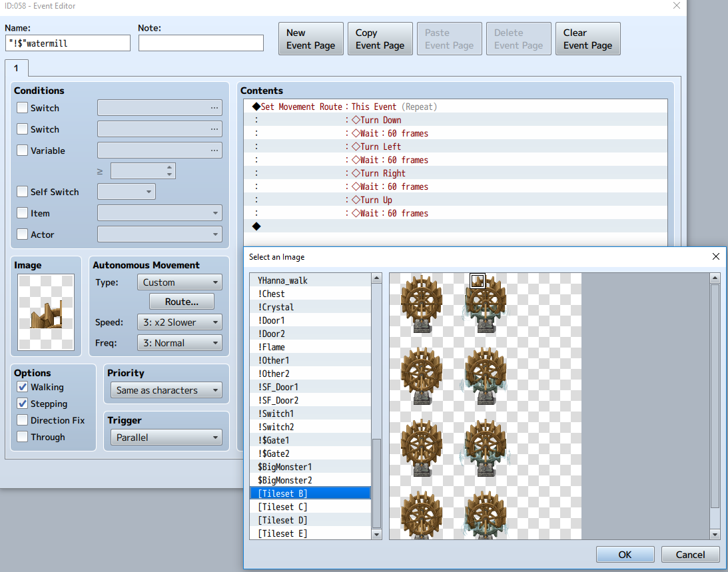
Task: Increase the variable value stepper
Action: (x=169, y=167)
